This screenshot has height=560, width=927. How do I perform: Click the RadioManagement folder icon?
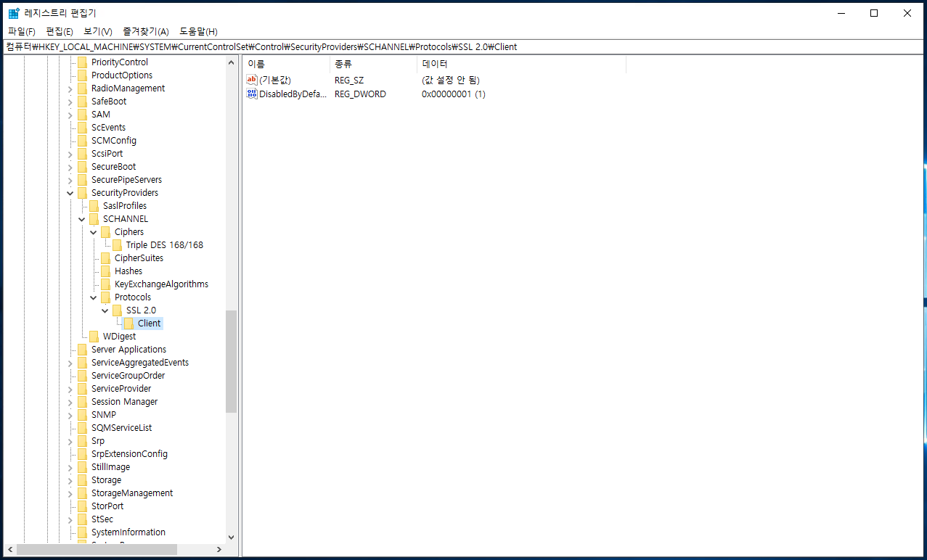pyautogui.click(x=82, y=88)
